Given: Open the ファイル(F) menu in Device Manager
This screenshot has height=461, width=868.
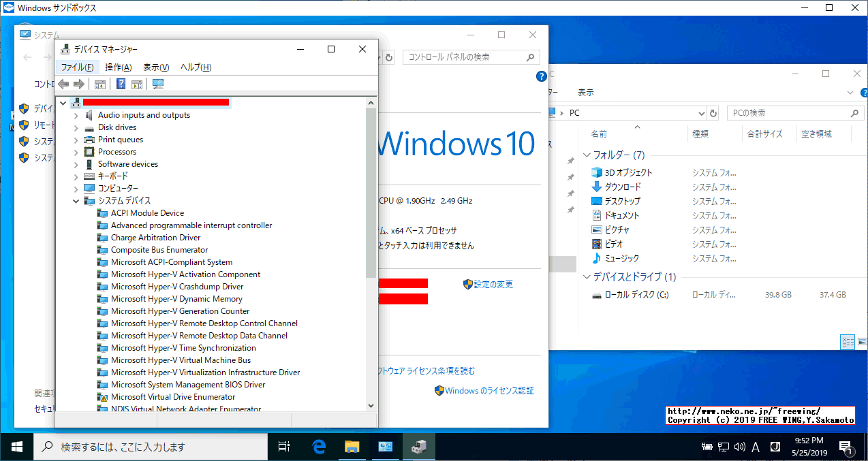Looking at the screenshot, I should (x=77, y=67).
